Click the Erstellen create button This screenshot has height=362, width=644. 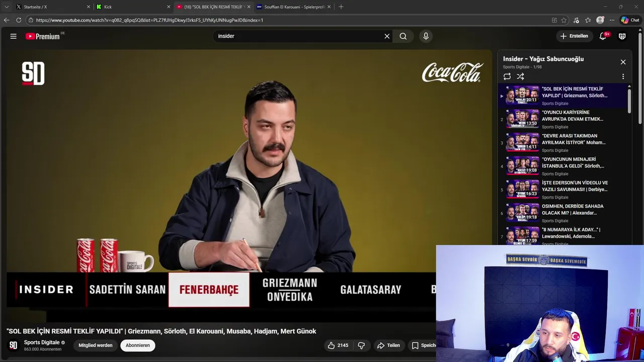[x=574, y=36]
